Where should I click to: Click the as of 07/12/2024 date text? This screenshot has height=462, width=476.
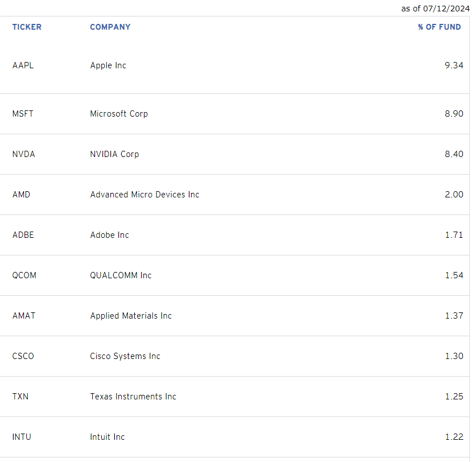435,9
